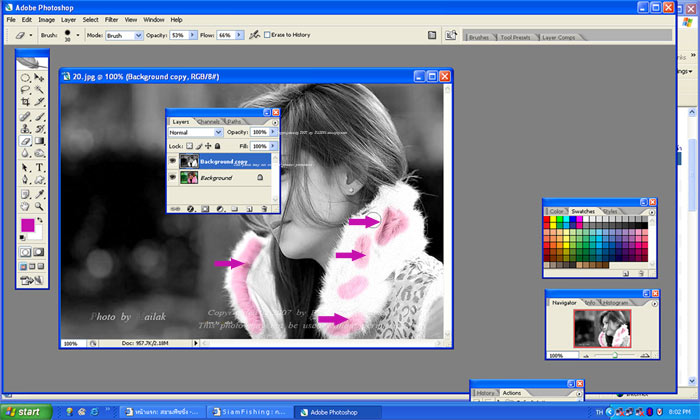
Task: Select the Eyedropper tool
Action: coord(39,194)
